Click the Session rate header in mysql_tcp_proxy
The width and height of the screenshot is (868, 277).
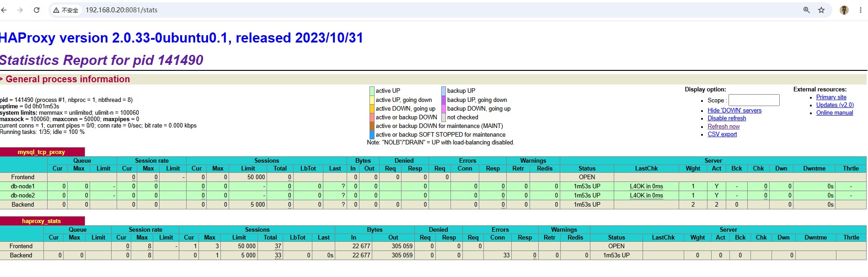click(152, 161)
